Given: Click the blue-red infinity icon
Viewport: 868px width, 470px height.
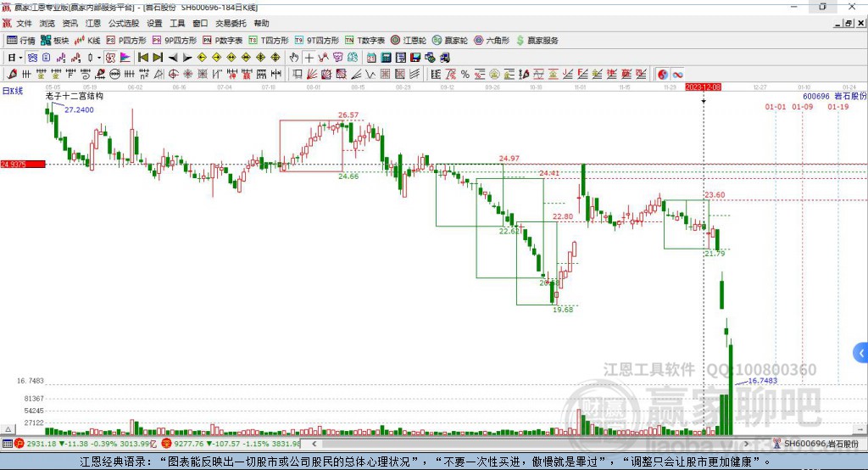Looking at the screenshot, I should coord(677,75).
